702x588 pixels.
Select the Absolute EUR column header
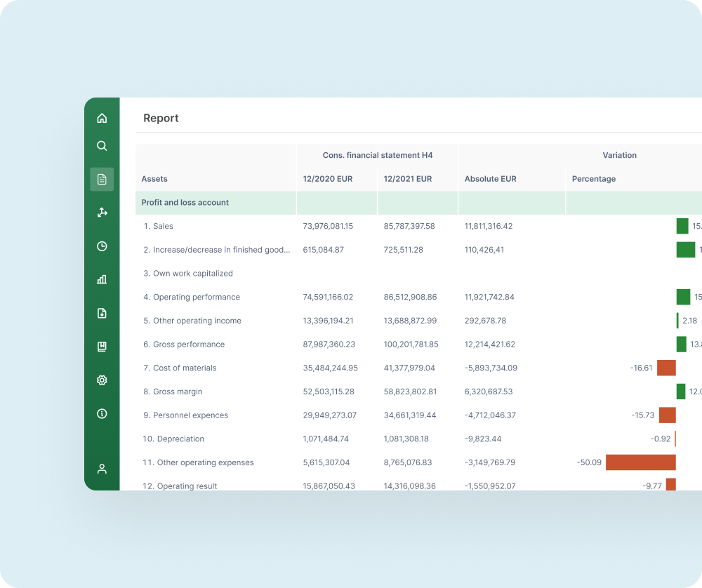pos(490,179)
